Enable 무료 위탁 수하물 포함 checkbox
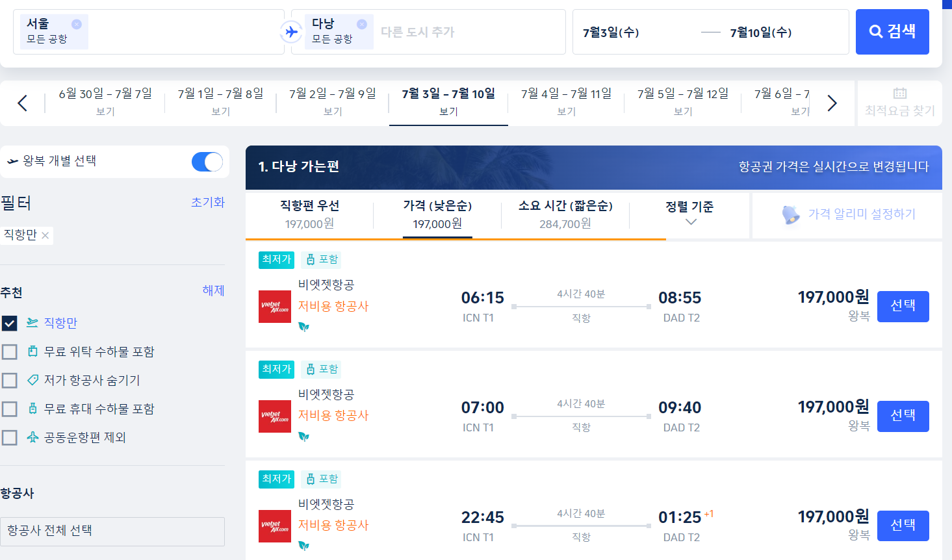 click(x=9, y=351)
